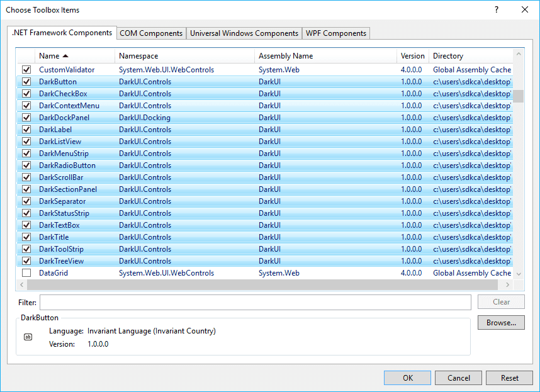The width and height of the screenshot is (540, 392).
Task: Switch to the COM Components tab
Action: [x=151, y=33]
